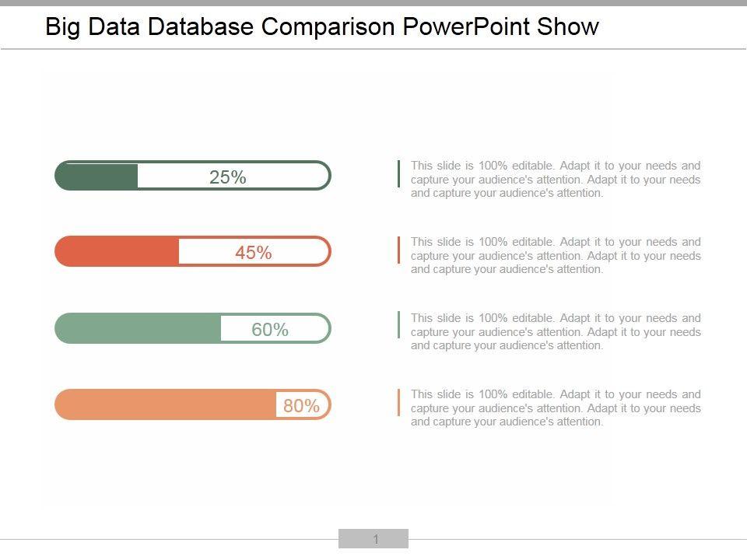Click the dark green vertical accent line
This screenshot has height=560, width=747.
coord(398,173)
